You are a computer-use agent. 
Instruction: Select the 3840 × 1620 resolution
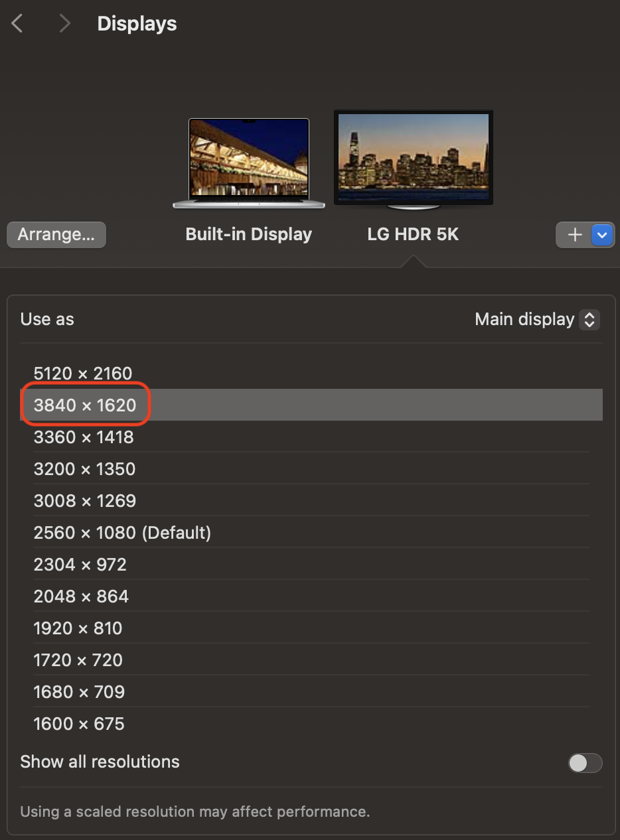coord(85,405)
